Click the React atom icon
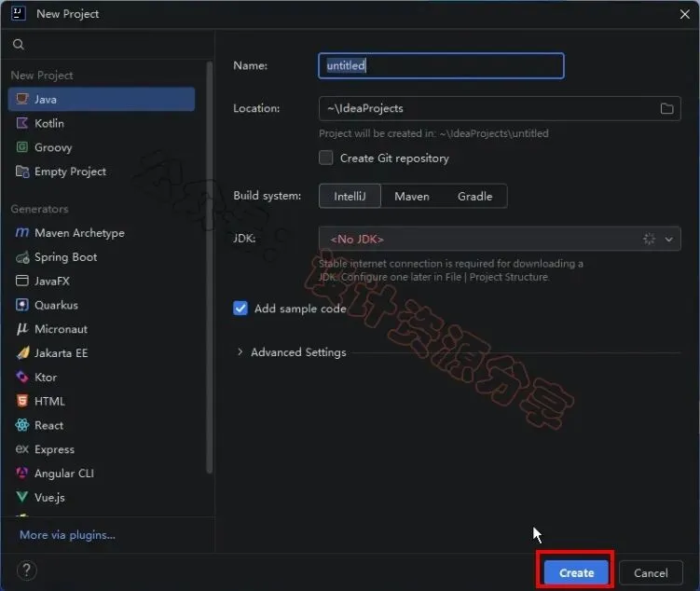This screenshot has width=700, height=591. [21, 425]
